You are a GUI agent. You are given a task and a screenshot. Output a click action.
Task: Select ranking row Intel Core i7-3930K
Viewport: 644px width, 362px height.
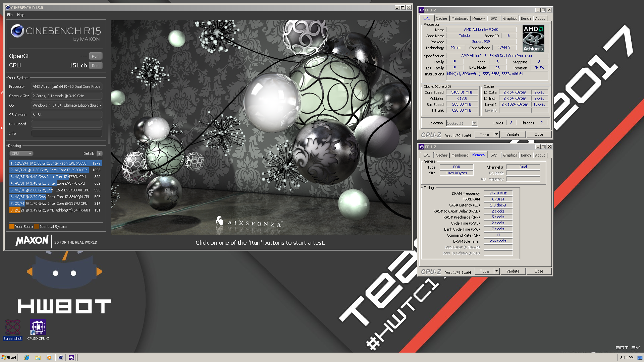click(56, 170)
